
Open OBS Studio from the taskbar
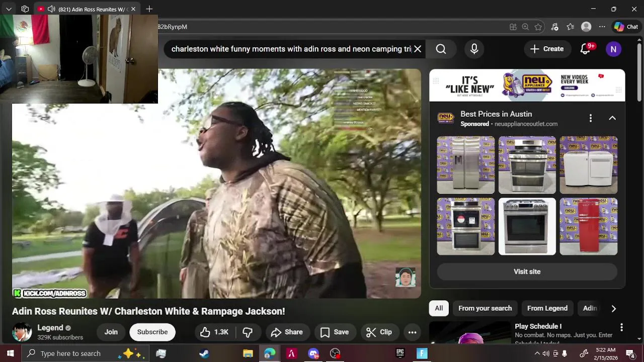coord(335,353)
